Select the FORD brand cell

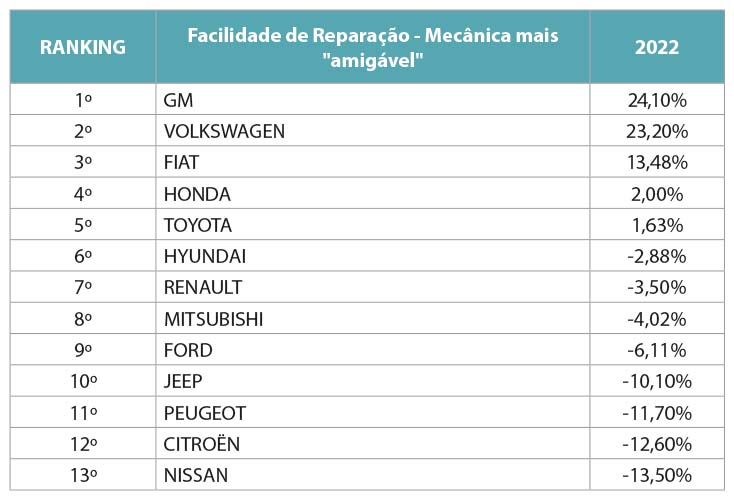(188, 350)
